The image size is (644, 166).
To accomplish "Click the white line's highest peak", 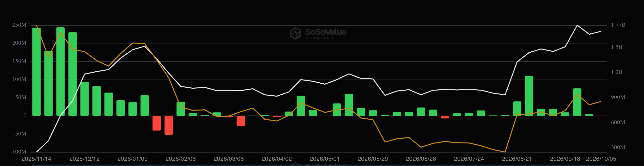I will [577, 25].
